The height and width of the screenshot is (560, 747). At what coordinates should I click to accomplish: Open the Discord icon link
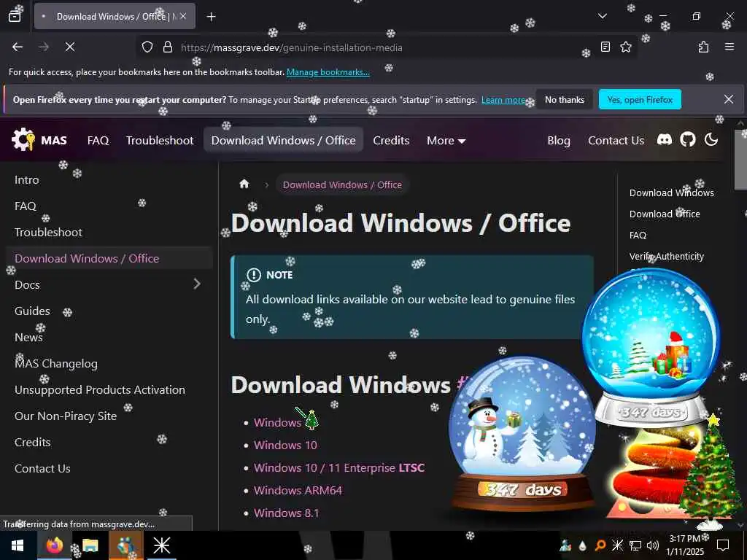coord(664,139)
